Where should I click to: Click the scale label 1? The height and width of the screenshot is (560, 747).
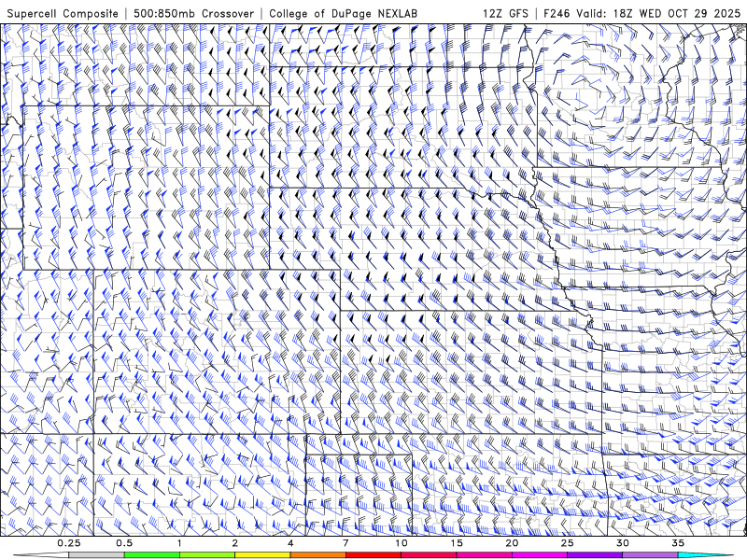tap(179, 543)
